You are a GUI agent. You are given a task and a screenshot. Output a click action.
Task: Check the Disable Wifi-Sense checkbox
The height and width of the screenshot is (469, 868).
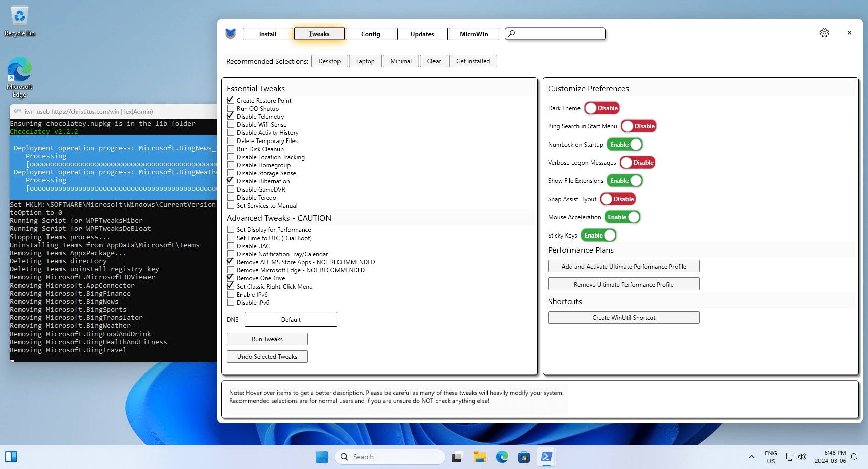[231, 124]
